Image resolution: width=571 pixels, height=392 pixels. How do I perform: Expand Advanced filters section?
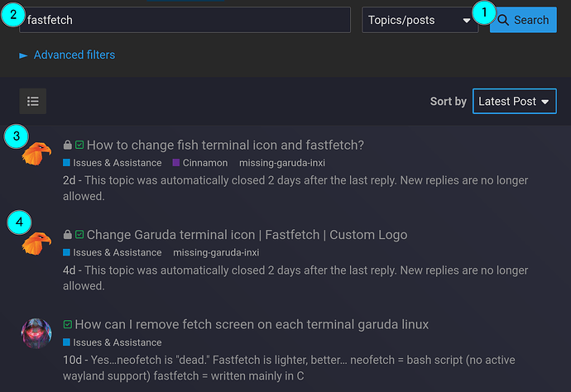point(67,55)
